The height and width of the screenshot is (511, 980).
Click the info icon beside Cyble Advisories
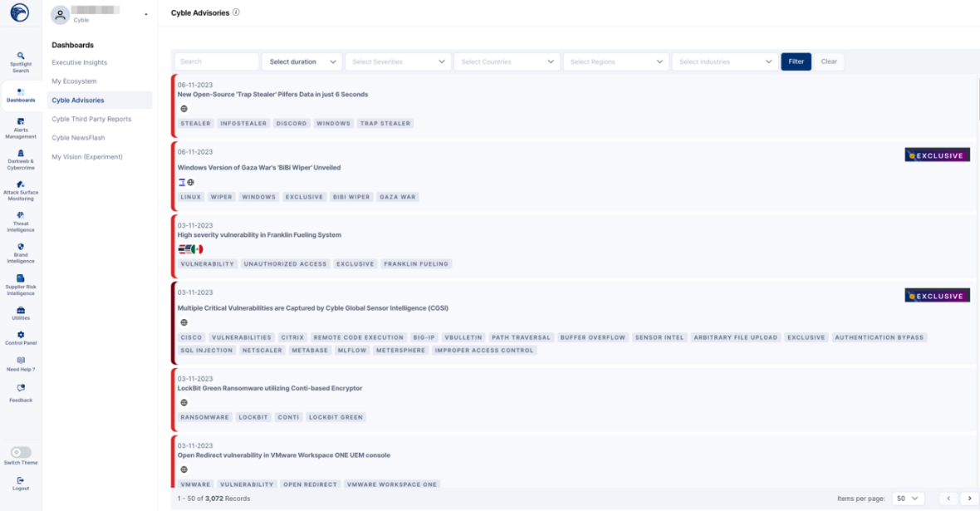tap(236, 12)
